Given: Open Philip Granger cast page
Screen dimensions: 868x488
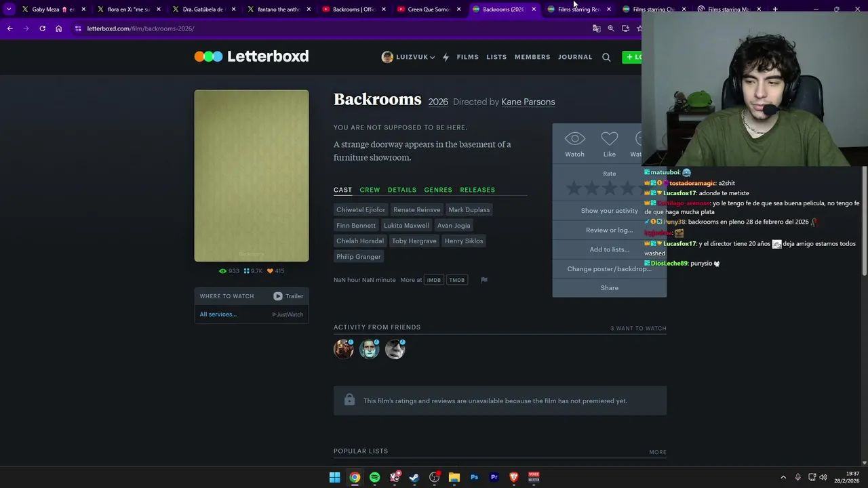Looking at the screenshot, I should [x=359, y=256].
